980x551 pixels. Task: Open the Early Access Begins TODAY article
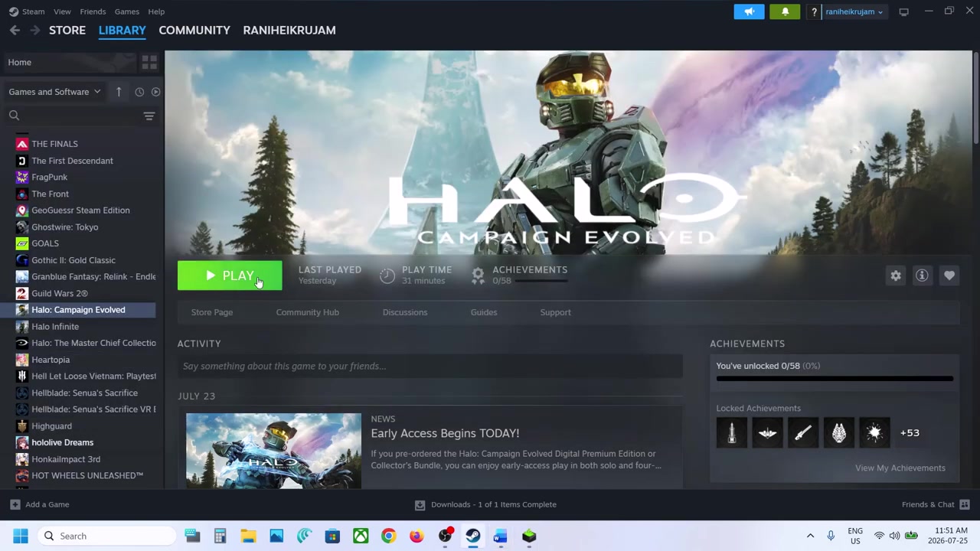pyautogui.click(x=445, y=433)
